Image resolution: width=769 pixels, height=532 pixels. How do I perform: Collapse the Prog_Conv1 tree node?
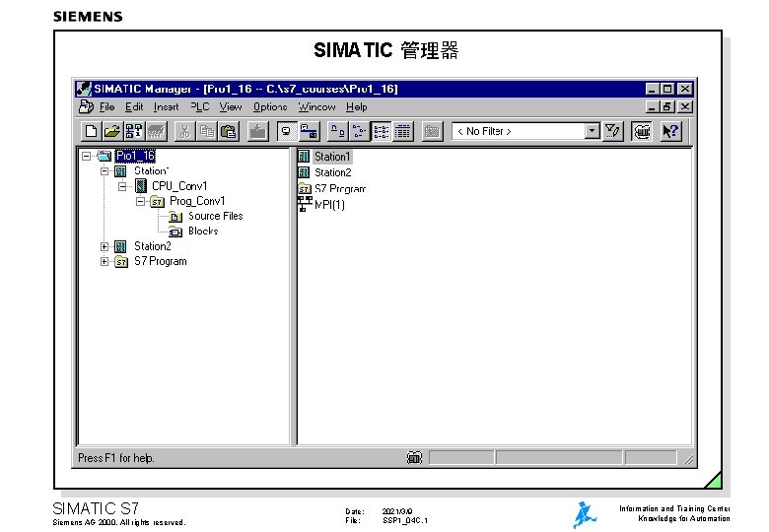tap(140, 201)
